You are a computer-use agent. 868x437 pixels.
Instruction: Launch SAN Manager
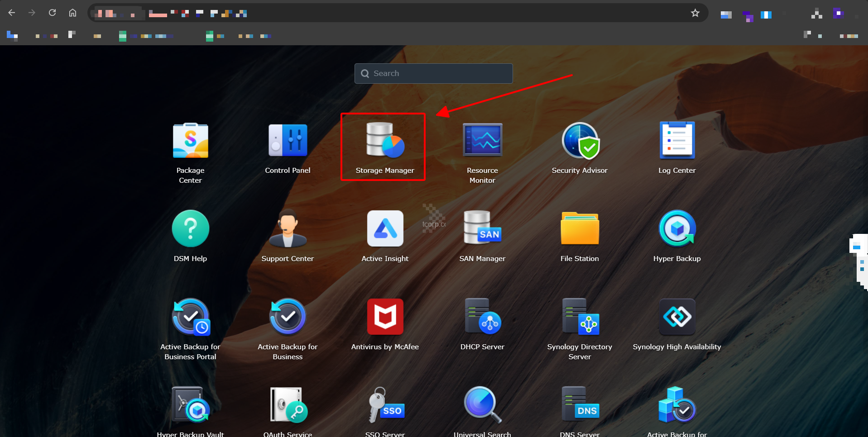click(x=482, y=229)
